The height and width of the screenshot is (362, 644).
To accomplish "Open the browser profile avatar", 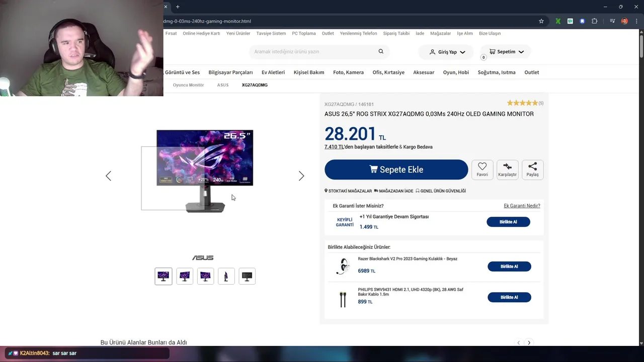I will (624, 21).
